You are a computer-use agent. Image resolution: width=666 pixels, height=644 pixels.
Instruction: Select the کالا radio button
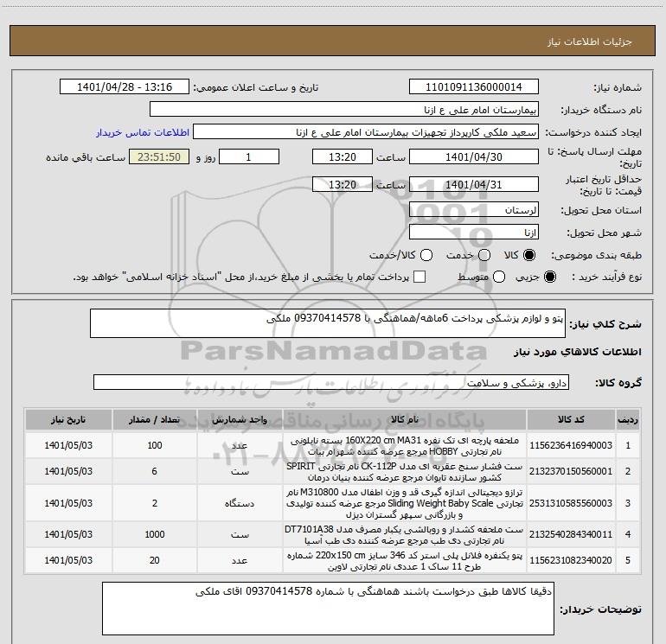pyautogui.click(x=529, y=255)
